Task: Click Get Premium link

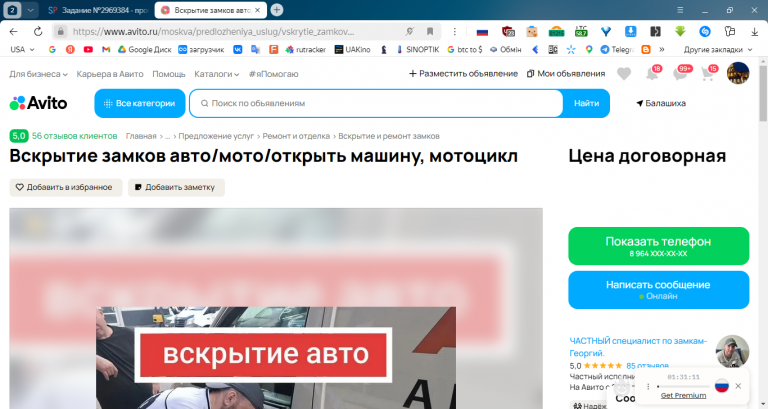Action: click(x=683, y=395)
